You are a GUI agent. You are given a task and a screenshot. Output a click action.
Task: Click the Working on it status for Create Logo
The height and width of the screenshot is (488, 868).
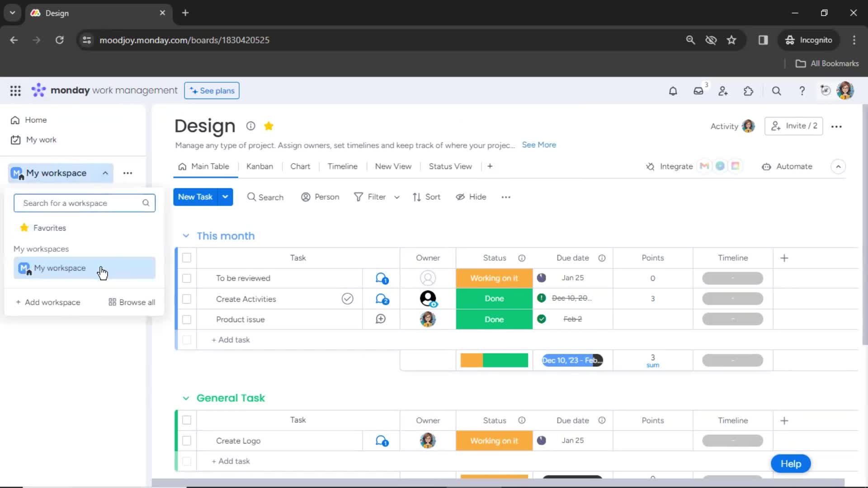494,441
